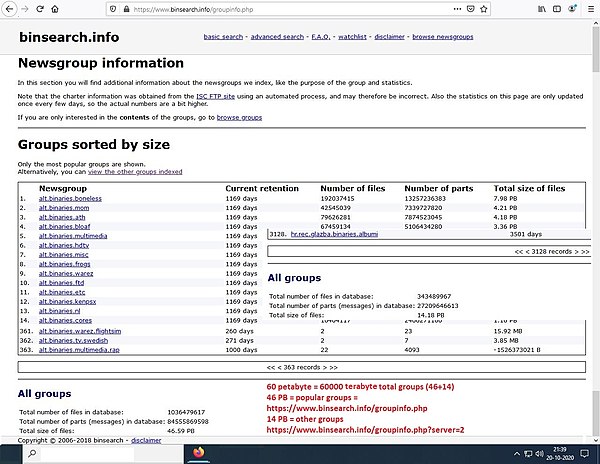Screen dimensions: 600x464
Task: Open alt.binaries.nl newsgroup
Action: (60, 311)
